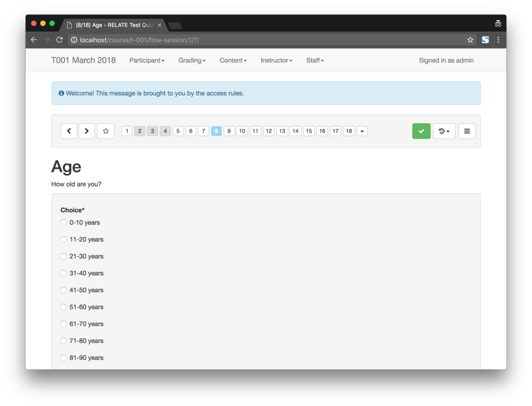Select the 31-40 years option
This screenshot has height=406, width=532.
click(63, 273)
